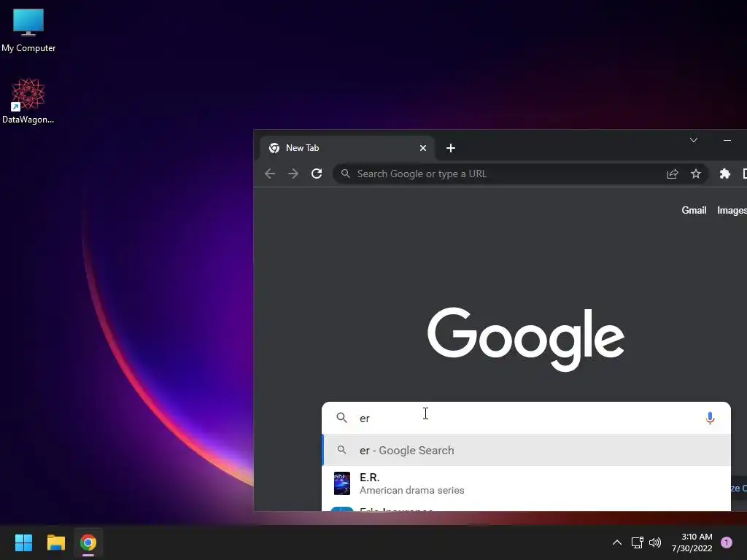The width and height of the screenshot is (747, 560).
Task: Minimize the Chrome window
Action: click(x=727, y=140)
